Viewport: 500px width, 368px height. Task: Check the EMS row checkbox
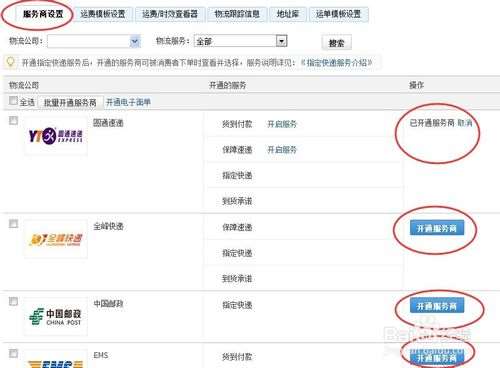point(13,353)
